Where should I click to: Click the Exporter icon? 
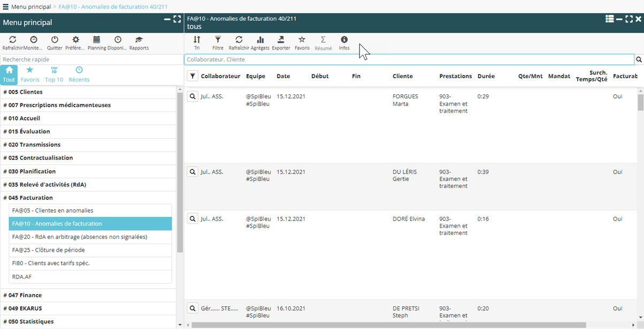pyautogui.click(x=281, y=40)
